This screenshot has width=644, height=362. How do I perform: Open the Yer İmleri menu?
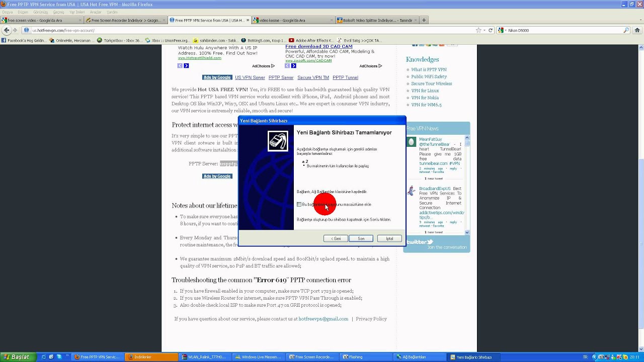tap(77, 12)
